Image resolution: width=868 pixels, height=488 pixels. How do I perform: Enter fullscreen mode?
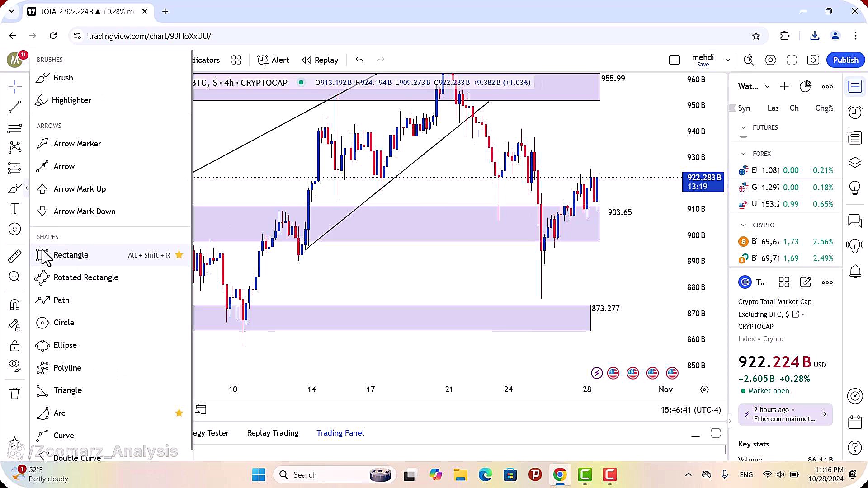(792, 60)
